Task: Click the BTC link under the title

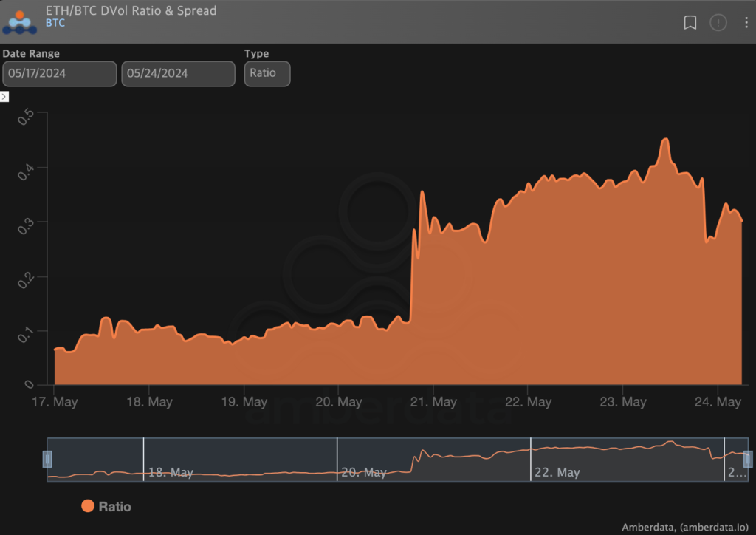Action: click(55, 23)
